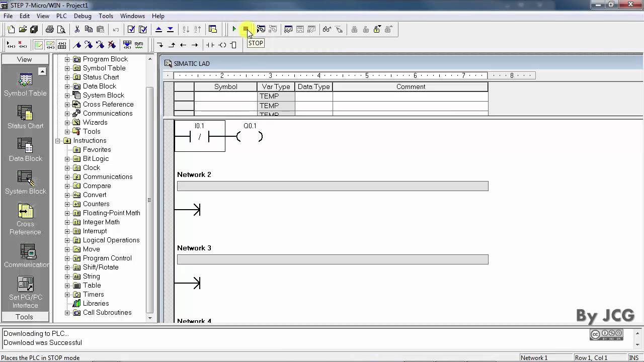This screenshot has width=644, height=362.
Task: Insert a box from LAD toolbar
Action: 233,45
